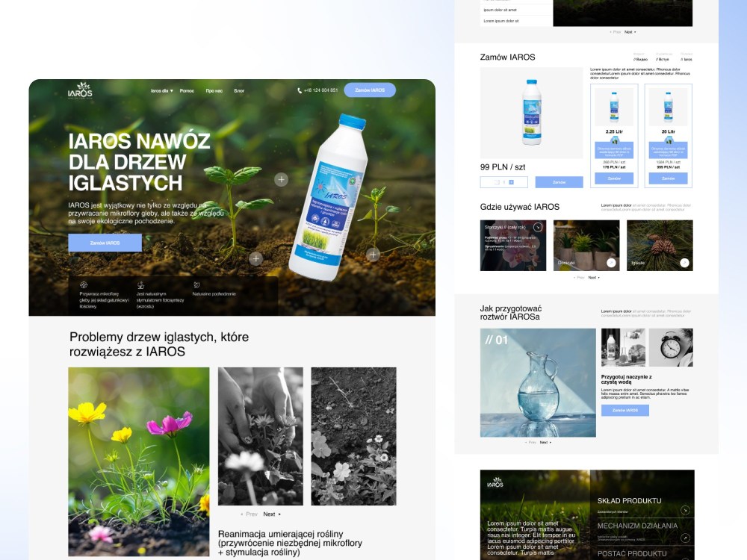This screenshot has width=747, height=560.
Task: Click the bottle badge on 20 Litr card
Action: pos(669,140)
